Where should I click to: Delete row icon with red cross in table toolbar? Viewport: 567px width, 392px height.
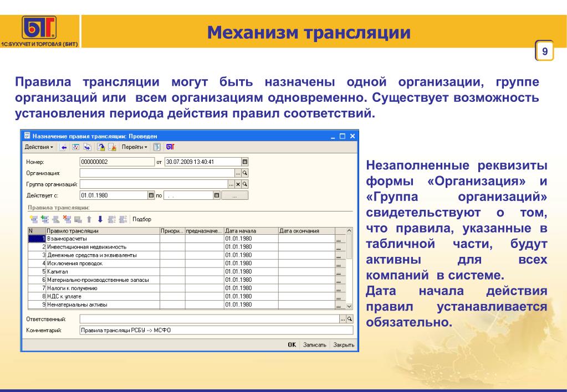pos(67,219)
